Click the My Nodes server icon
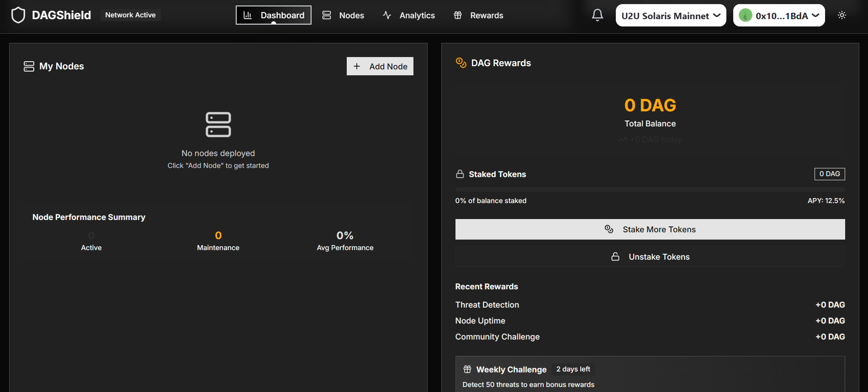The image size is (868, 392). pyautogui.click(x=29, y=66)
